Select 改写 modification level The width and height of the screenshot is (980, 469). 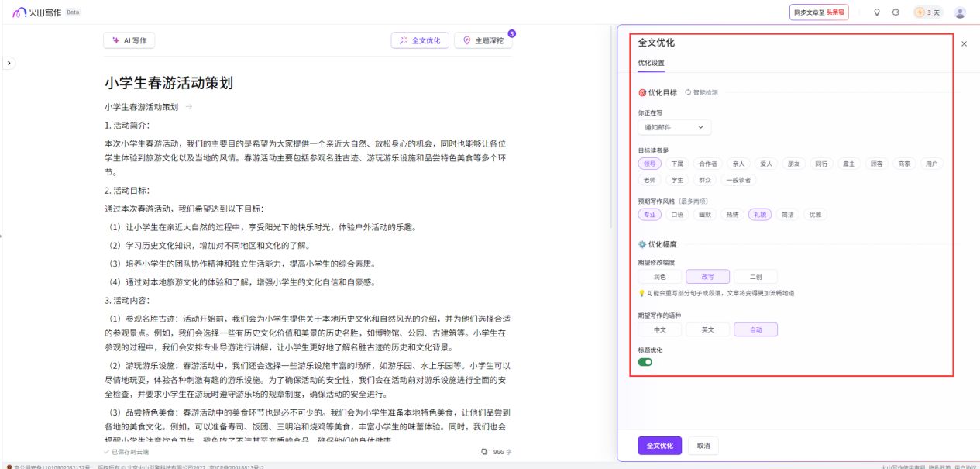(x=707, y=276)
